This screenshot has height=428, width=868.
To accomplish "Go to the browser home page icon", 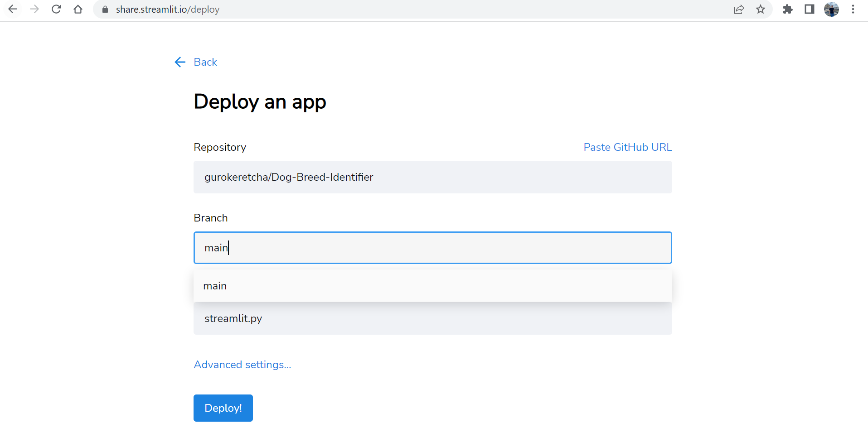I will (x=78, y=9).
